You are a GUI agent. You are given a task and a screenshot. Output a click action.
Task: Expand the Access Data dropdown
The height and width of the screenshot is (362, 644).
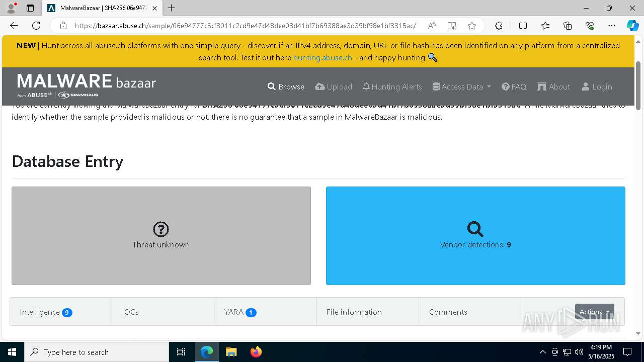coord(461,86)
